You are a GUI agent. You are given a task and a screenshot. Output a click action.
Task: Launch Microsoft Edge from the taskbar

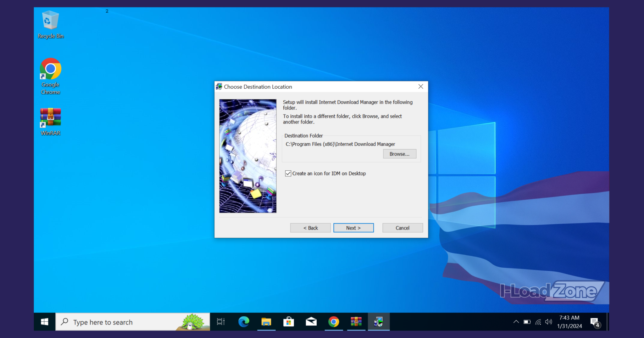[244, 322]
